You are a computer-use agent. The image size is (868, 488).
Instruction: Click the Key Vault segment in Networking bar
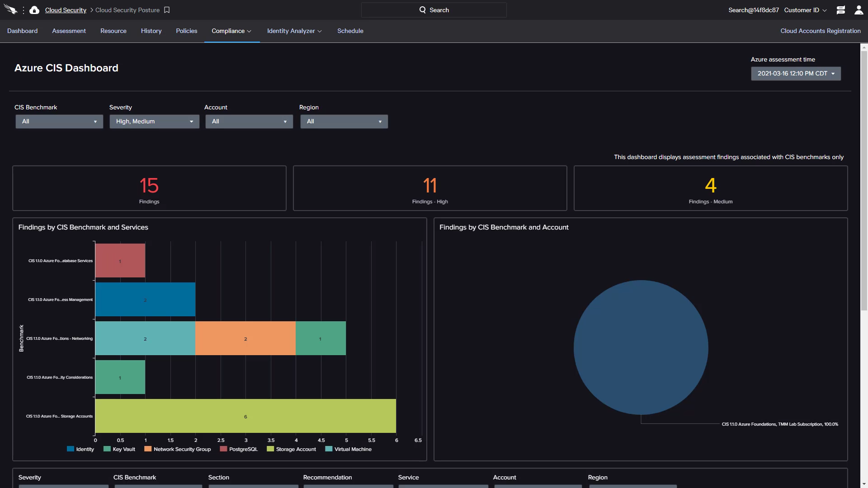(x=321, y=338)
